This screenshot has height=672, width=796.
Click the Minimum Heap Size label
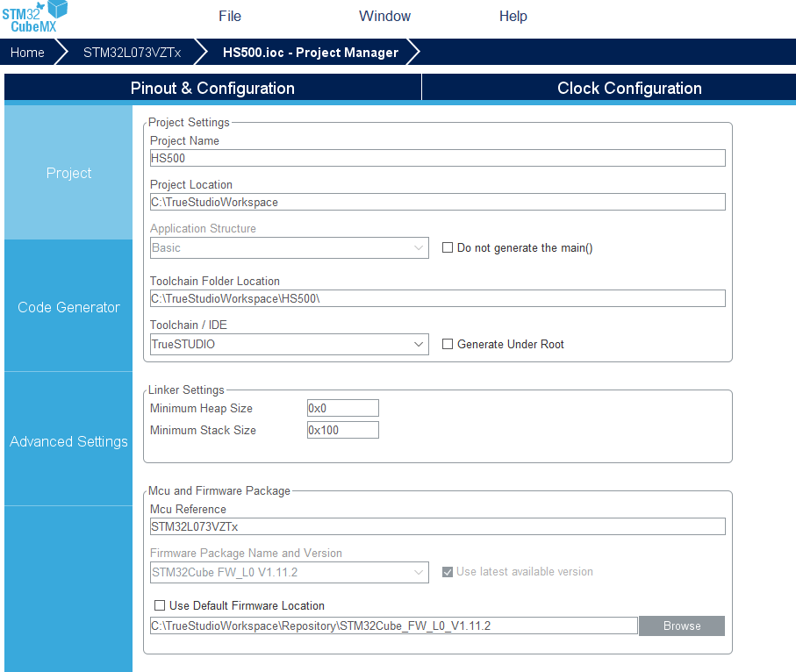pyautogui.click(x=201, y=408)
